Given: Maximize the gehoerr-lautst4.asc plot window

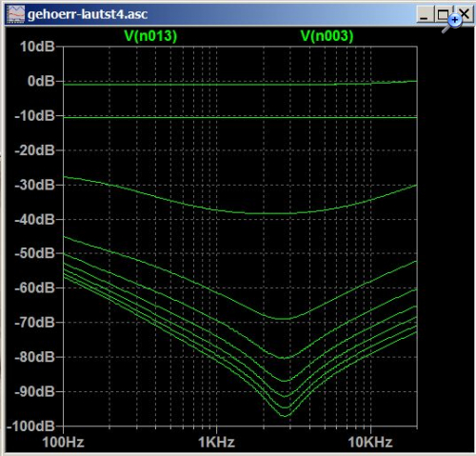Looking at the screenshot, I should [x=443, y=14].
